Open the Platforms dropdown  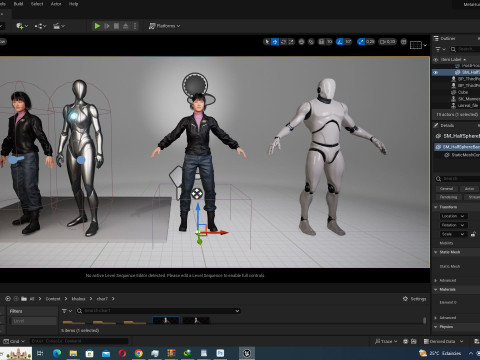pos(164,26)
